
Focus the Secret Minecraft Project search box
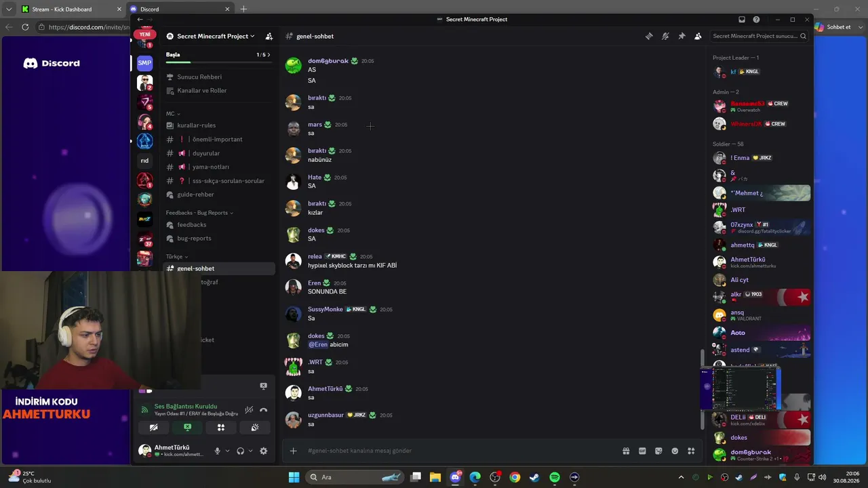pos(759,36)
